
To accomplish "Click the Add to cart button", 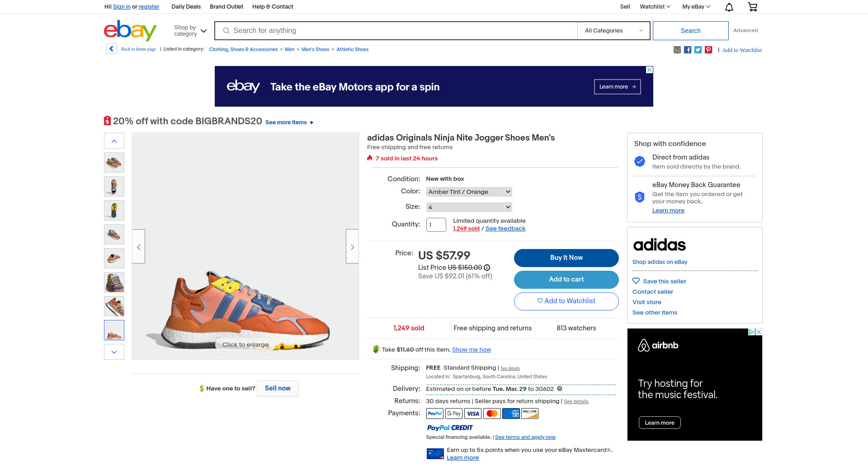I will pyautogui.click(x=566, y=279).
